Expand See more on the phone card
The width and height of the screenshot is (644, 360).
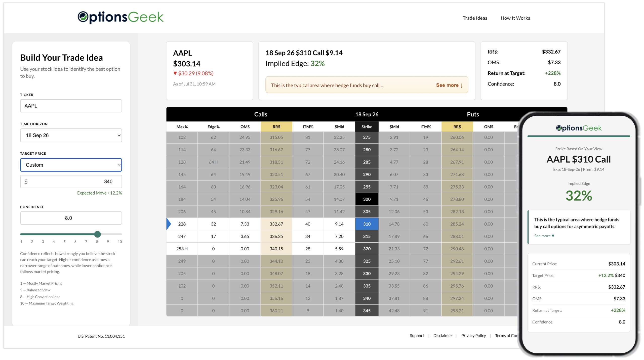[x=544, y=236]
